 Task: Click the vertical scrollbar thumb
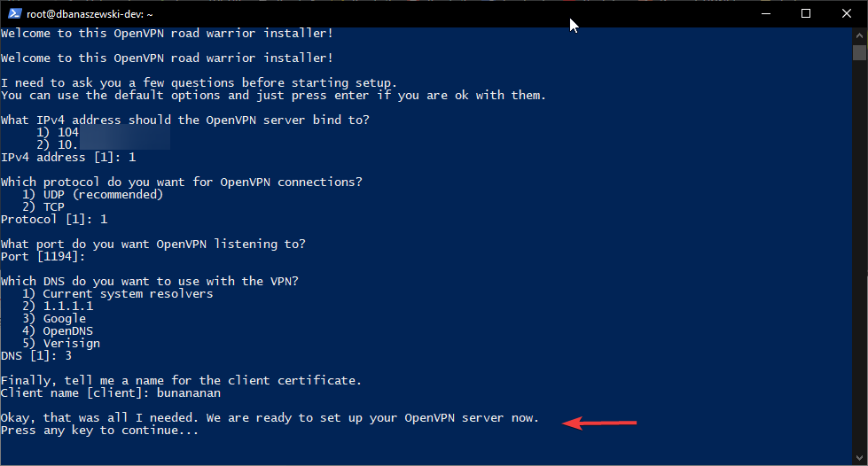tap(859, 52)
